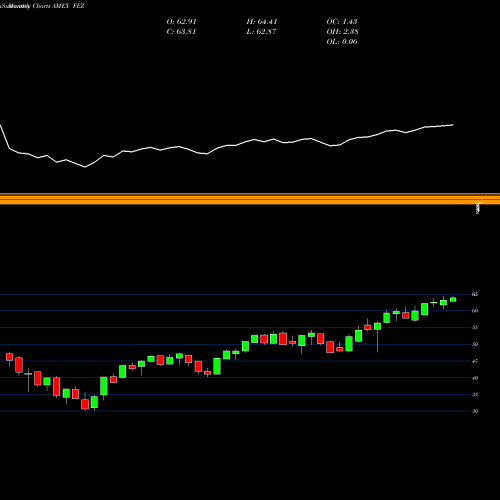Click the last green candlestick near 65
The image size is (500, 500).
click(453, 299)
